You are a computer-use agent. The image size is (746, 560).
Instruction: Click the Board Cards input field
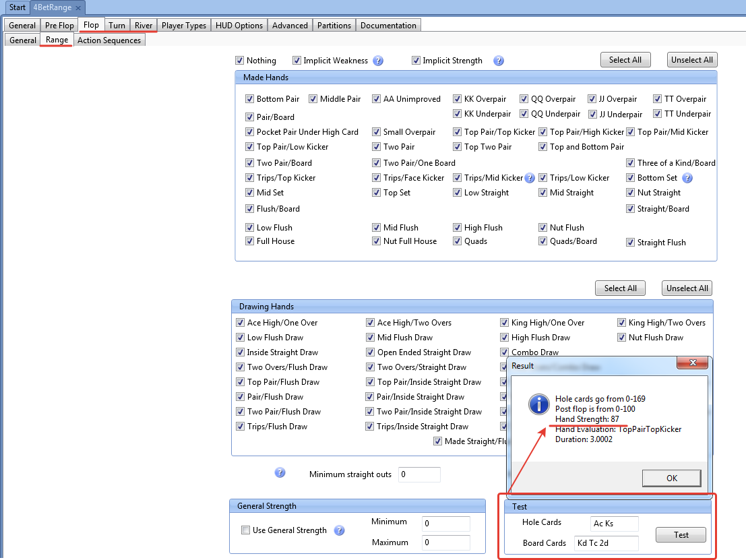tap(606, 543)
